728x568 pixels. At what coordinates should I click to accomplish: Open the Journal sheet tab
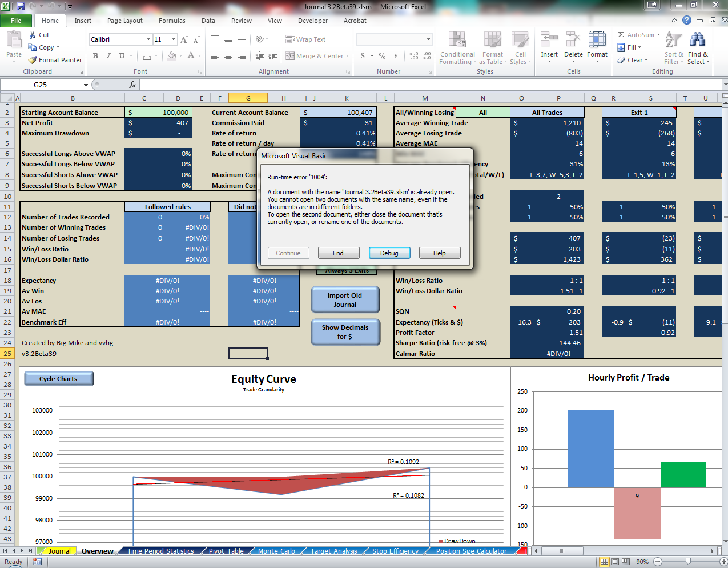point(59,551)
